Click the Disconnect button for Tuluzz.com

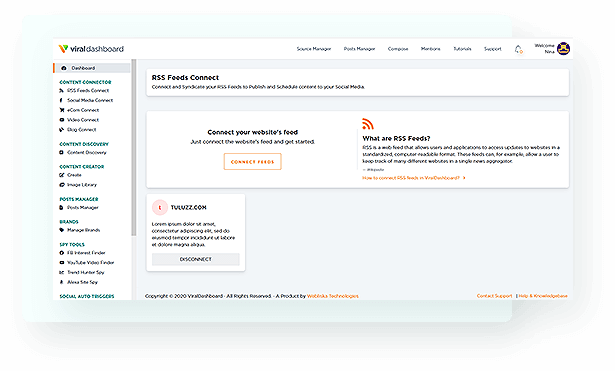pos(196,259)
